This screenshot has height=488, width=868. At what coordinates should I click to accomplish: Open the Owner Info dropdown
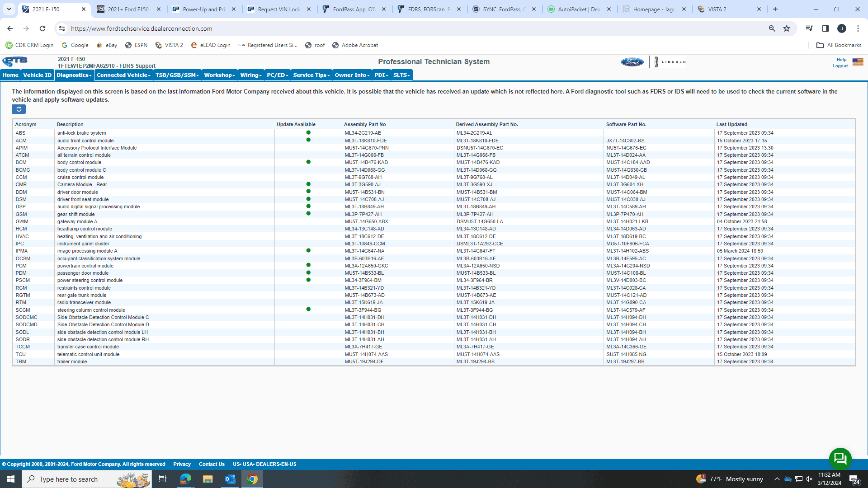[x=351, y=75]
